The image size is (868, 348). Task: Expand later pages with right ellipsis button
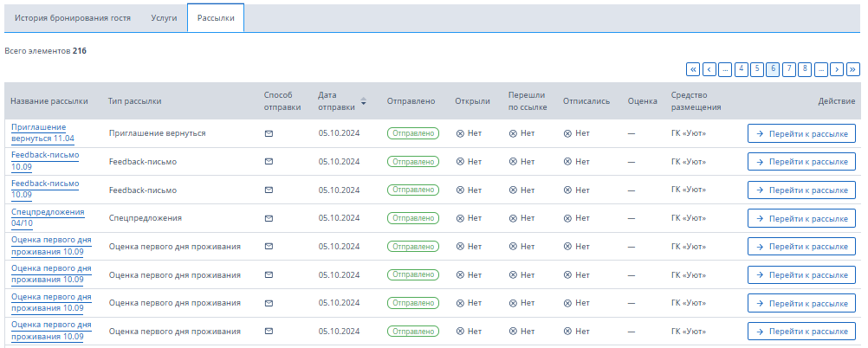coord(821,69)
